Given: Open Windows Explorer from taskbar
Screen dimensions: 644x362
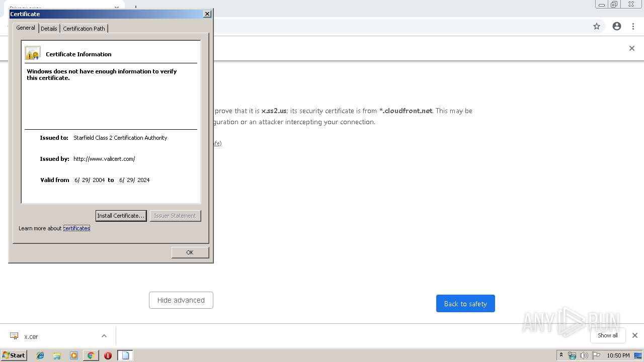Looking at the screenshot, I should pos(57,355).
